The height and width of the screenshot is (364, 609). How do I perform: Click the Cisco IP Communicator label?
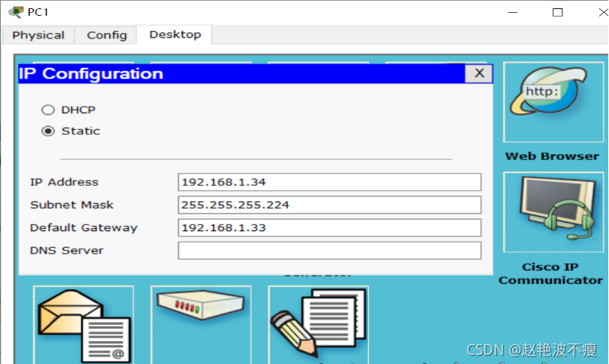(550, 273)
